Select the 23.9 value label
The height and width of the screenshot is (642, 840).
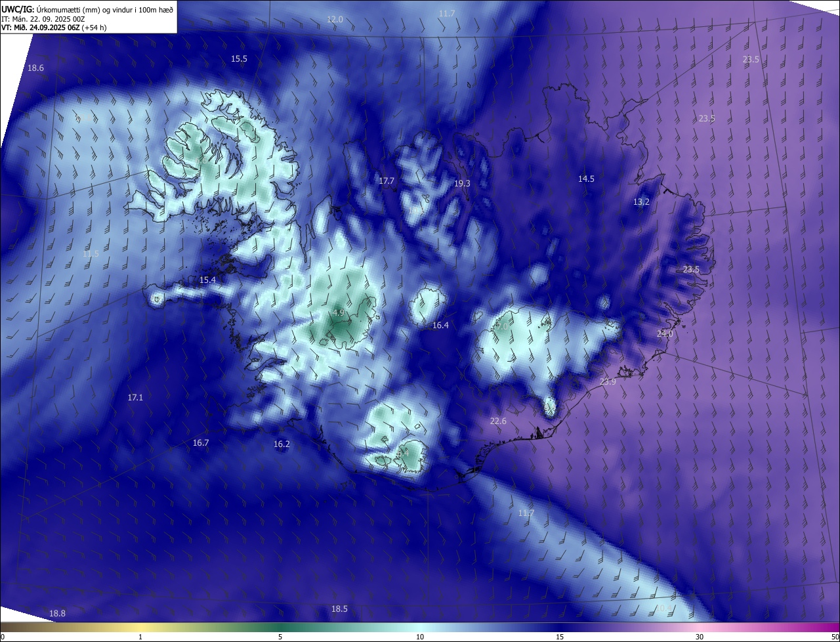[608, 383]
